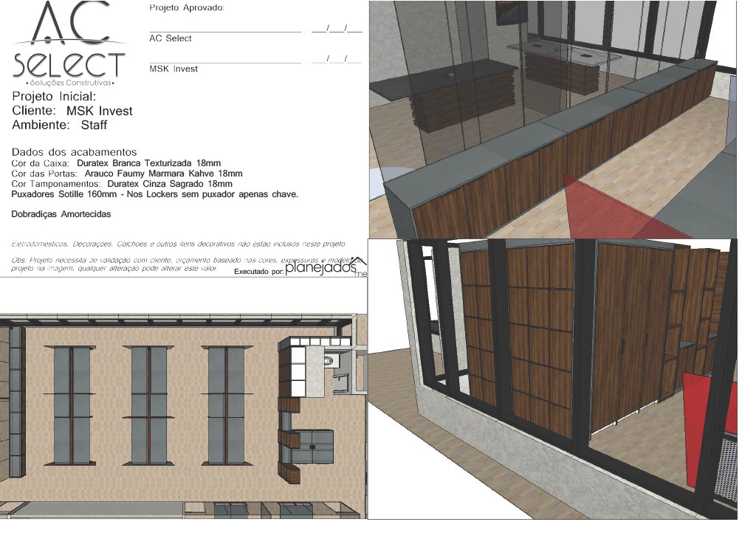The width and height of the screenshot is (756, 536).
Task: Click the Ambiente: Staff line
Action: (x=60, y=125)
